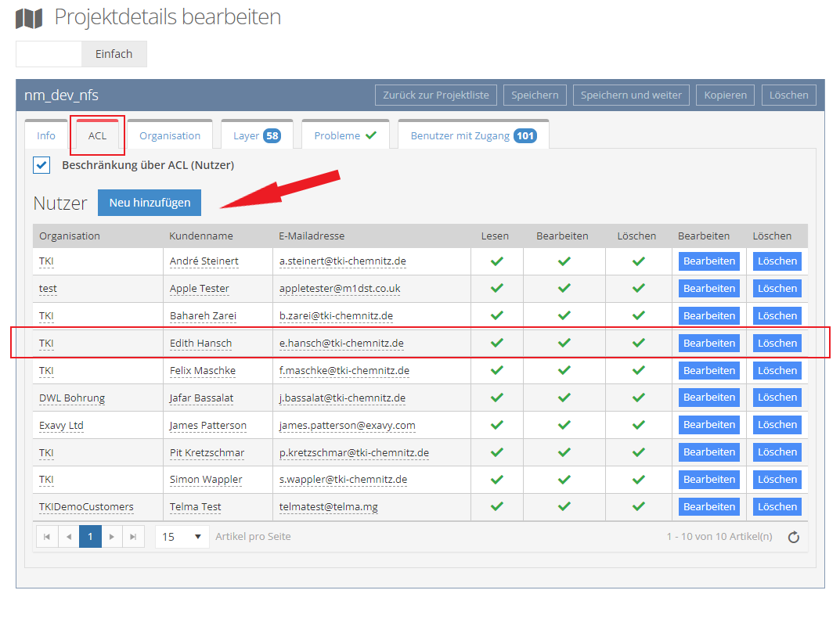Viewport: 840px width, 619px height.
Task: Toggle Beschränkung über ACL checkbox
Action: click(42, 165)
